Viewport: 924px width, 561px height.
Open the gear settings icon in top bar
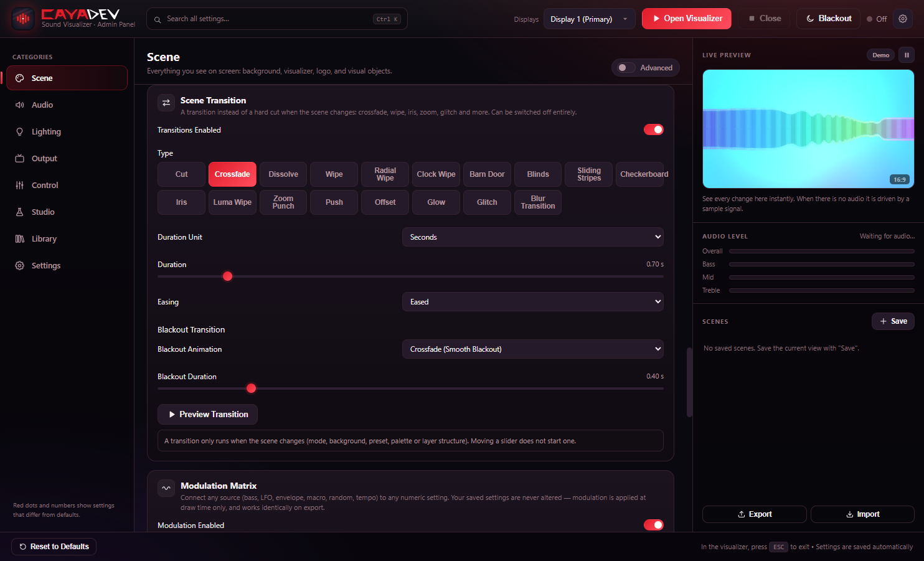(903, 19)
